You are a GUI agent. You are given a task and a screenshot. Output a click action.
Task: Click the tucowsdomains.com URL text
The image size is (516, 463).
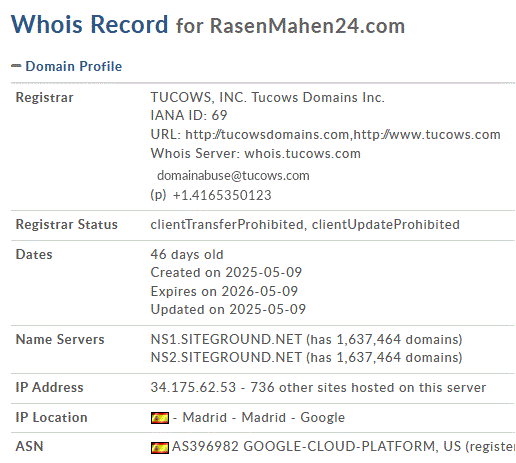267,134
